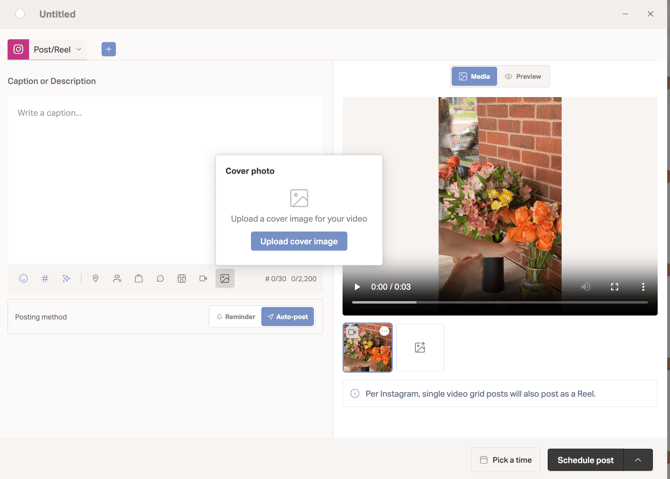Switch to the Media tab

[474, 76]
